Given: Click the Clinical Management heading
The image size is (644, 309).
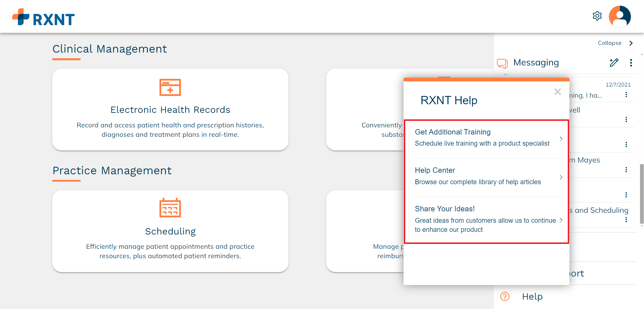Looking at the screenshot, I should pos(110,49).
